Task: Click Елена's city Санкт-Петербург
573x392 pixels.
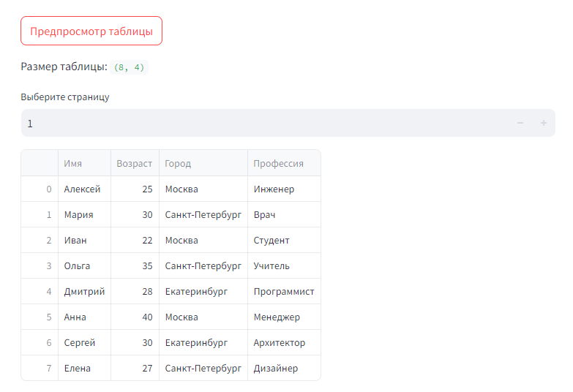Action: coord(203,368)
